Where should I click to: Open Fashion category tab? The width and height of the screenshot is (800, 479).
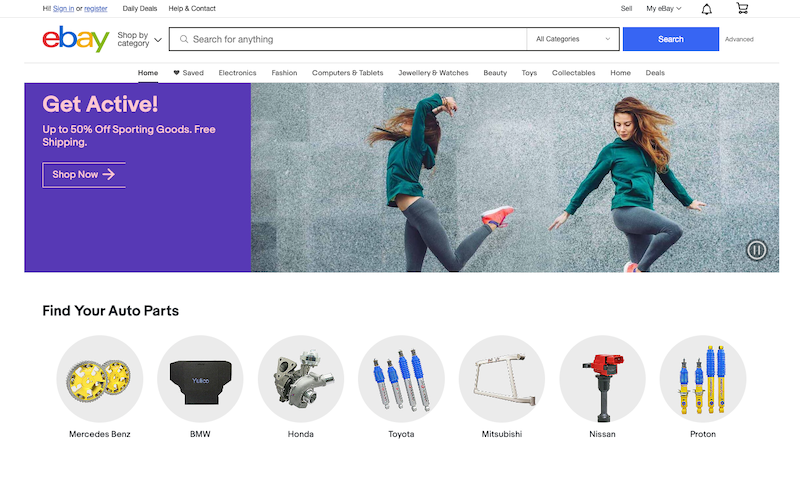(x=284, y=73)
